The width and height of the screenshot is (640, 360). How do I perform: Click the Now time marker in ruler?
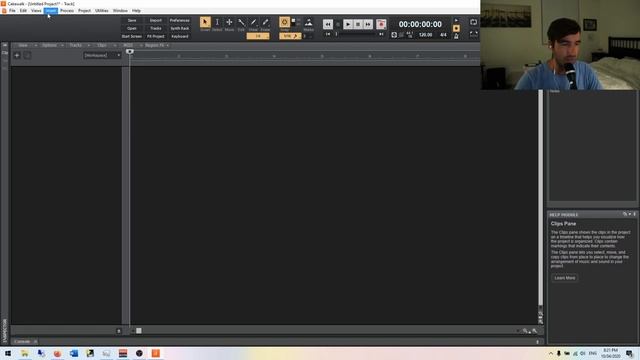click(129, 51)
